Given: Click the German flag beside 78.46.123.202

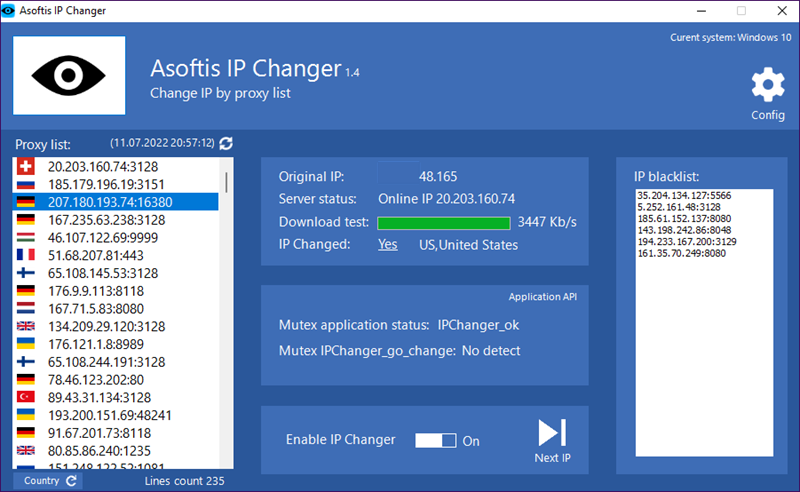Looking at the screenshot, I should (26, 379).
